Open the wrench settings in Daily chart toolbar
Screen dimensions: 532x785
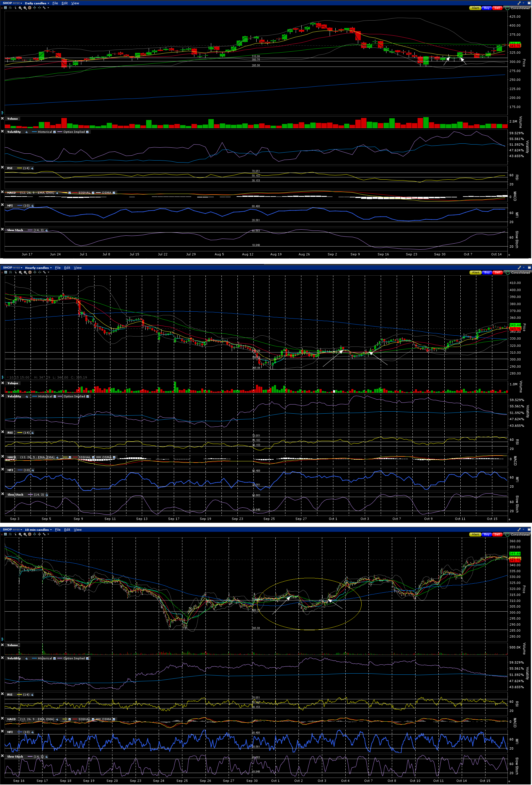[x=44, y=8]
